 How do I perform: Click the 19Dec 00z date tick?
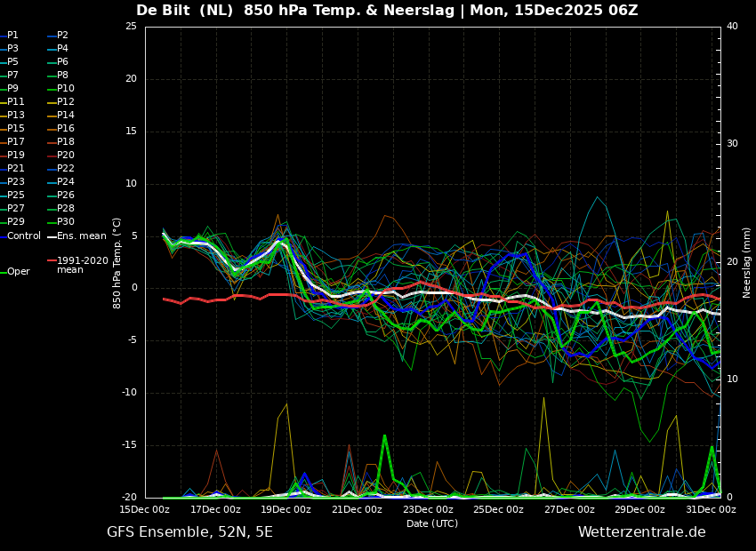click(286, 509)
